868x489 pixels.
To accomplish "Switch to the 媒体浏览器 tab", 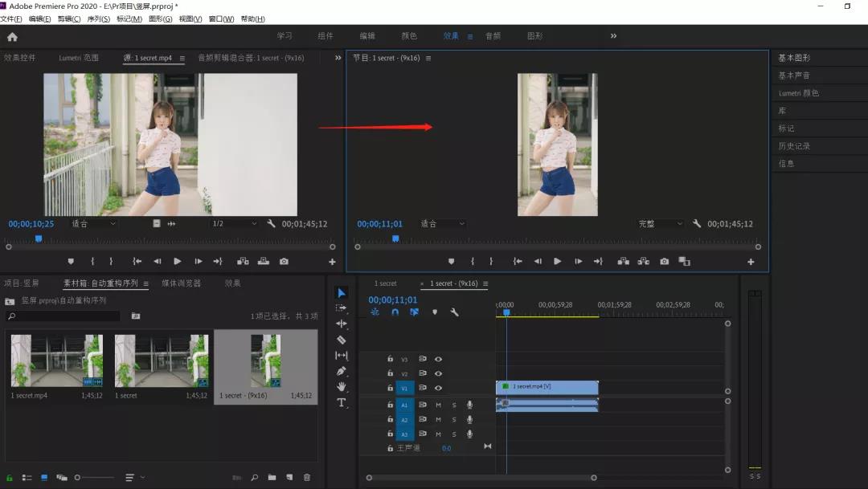I will (x=181, y=283).
